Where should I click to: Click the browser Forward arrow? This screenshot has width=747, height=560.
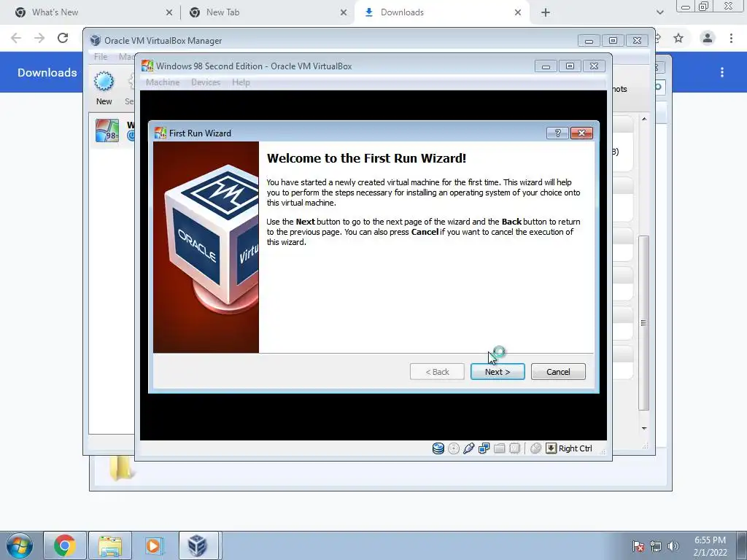point(39,38)
